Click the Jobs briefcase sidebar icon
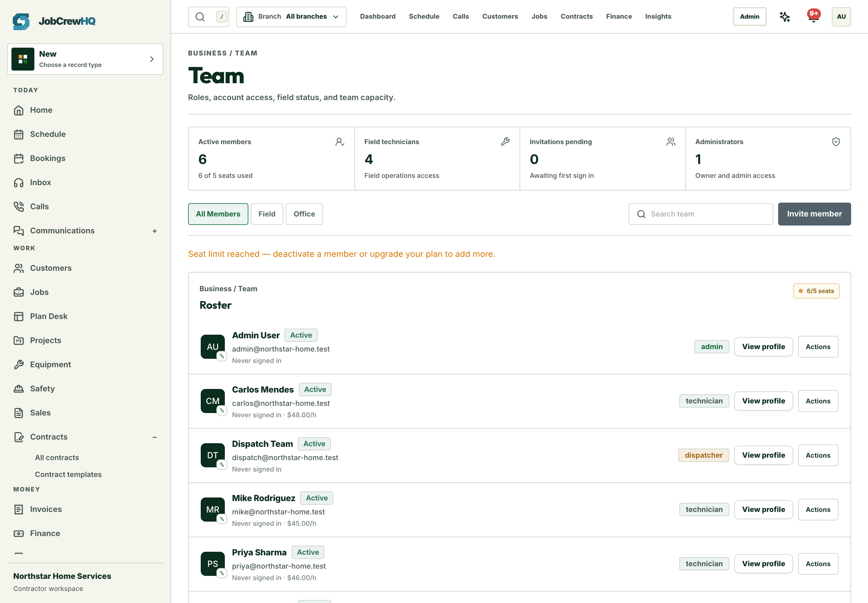Image resolution: width=868 pixels, height=603 pixels. (x=18, y=292)
